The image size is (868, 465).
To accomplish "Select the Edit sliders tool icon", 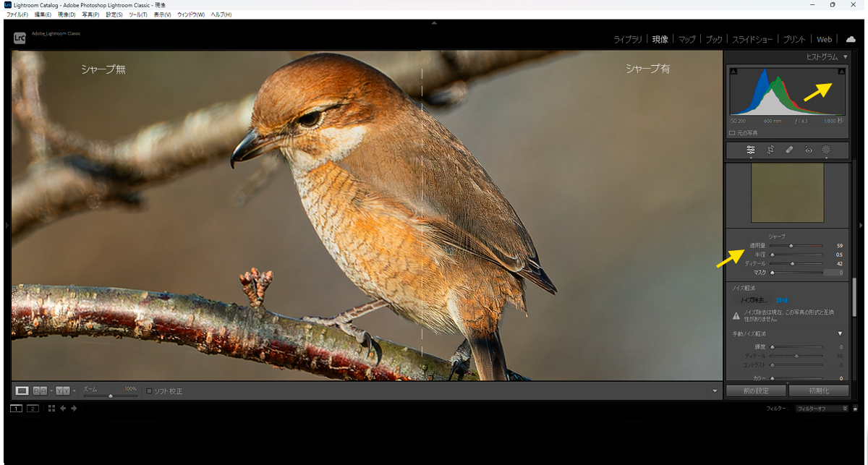I will pos(751,150).
